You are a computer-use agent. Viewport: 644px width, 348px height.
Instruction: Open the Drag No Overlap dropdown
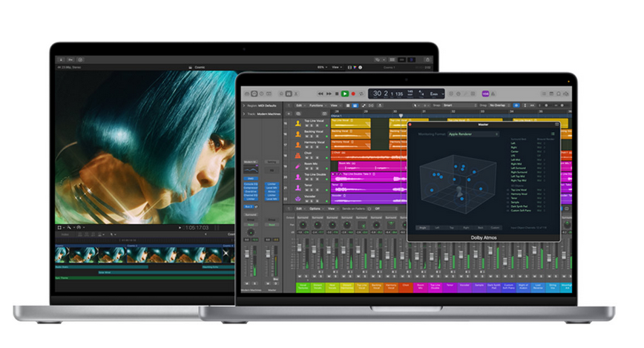click(x=499, y=105)
